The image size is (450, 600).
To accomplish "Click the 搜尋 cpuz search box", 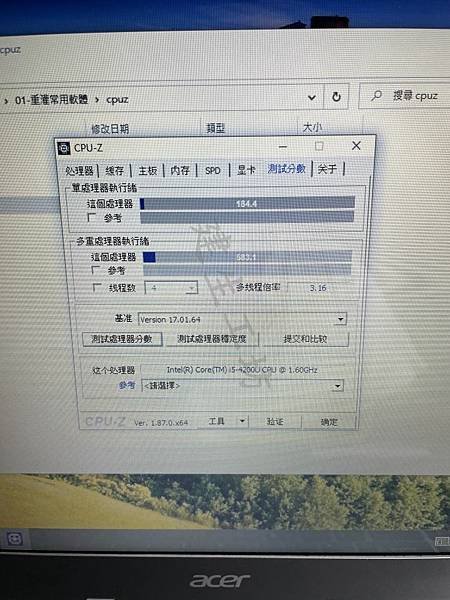I will click(x=404, y=96).
